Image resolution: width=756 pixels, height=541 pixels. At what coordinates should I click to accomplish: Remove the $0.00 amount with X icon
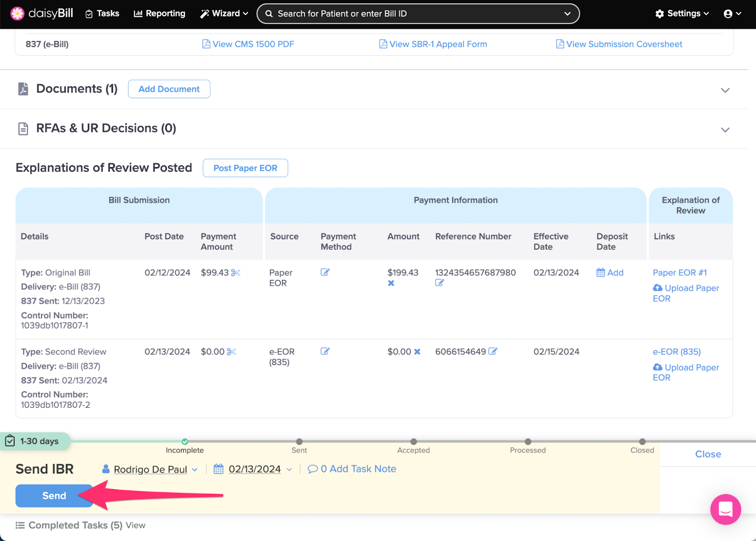(417, 352)
